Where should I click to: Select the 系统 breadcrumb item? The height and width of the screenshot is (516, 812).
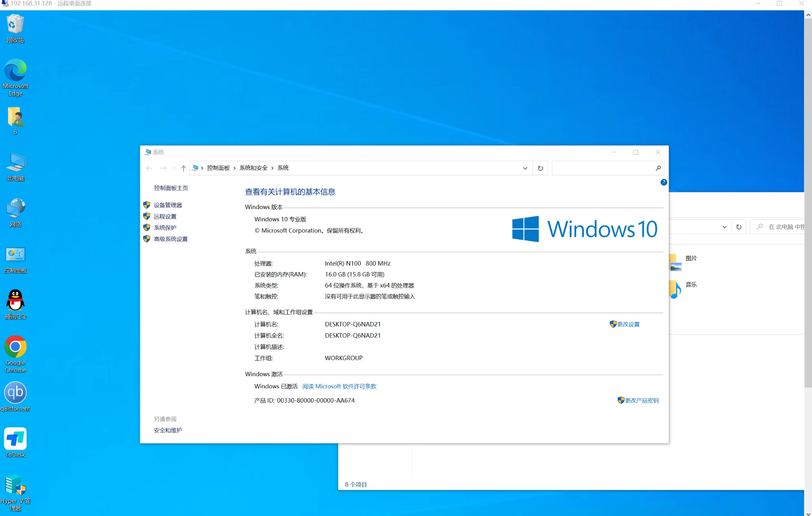(283, 168)
